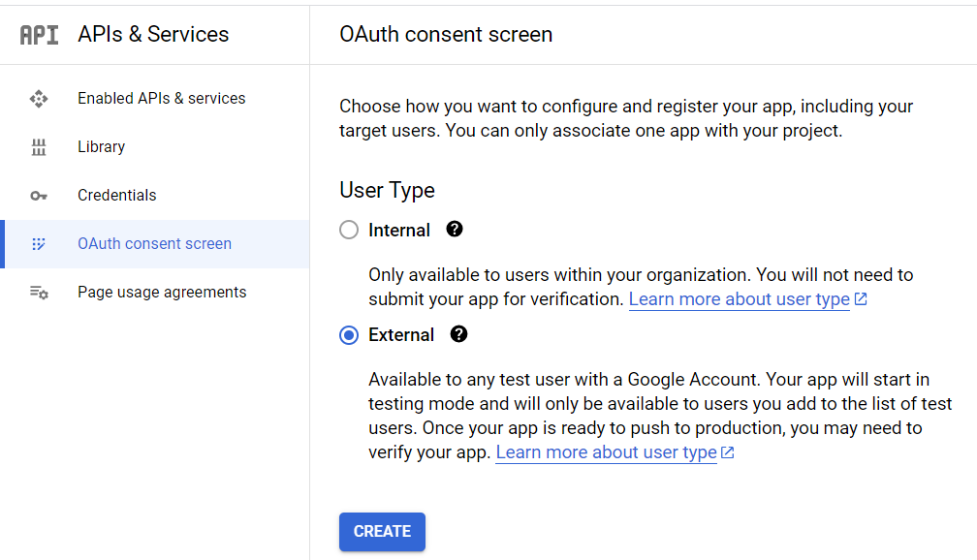
Task: Click the Page usage agreements icon
Action: coord(39,293)
